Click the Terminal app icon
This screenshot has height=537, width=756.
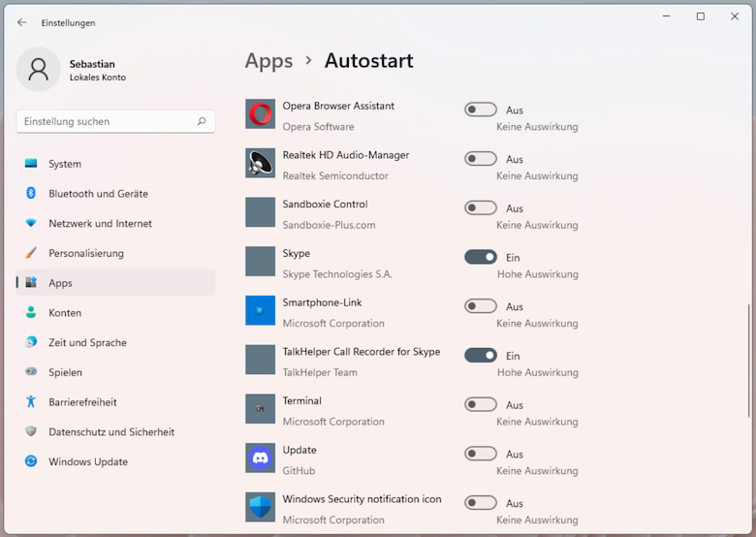[260, 409]
